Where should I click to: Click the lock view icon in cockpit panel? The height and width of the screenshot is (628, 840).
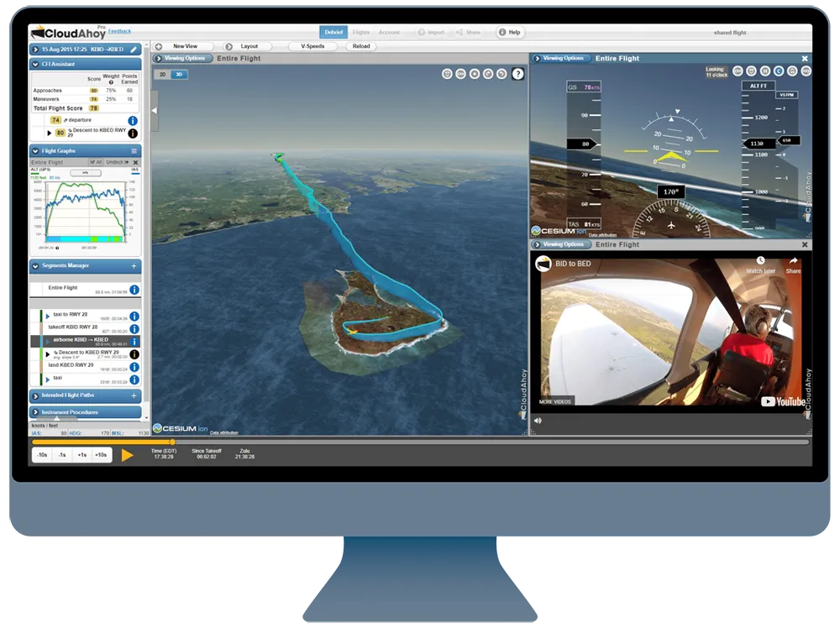pos(792,71)
